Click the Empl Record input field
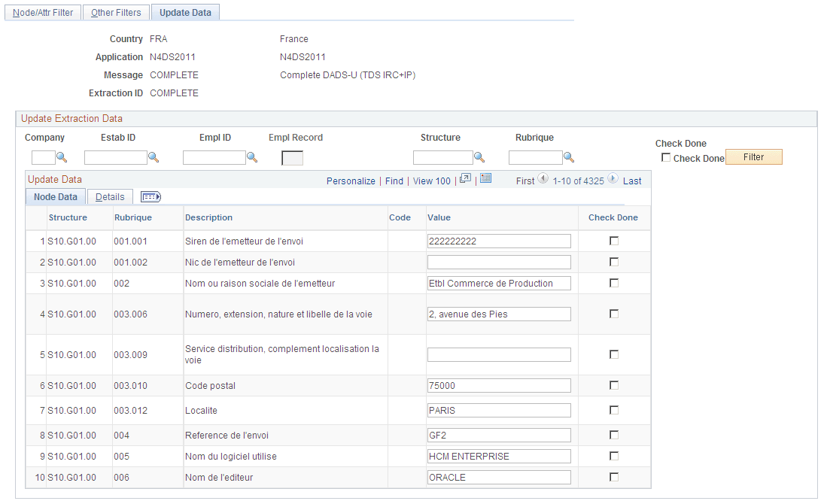 [292, 158]
